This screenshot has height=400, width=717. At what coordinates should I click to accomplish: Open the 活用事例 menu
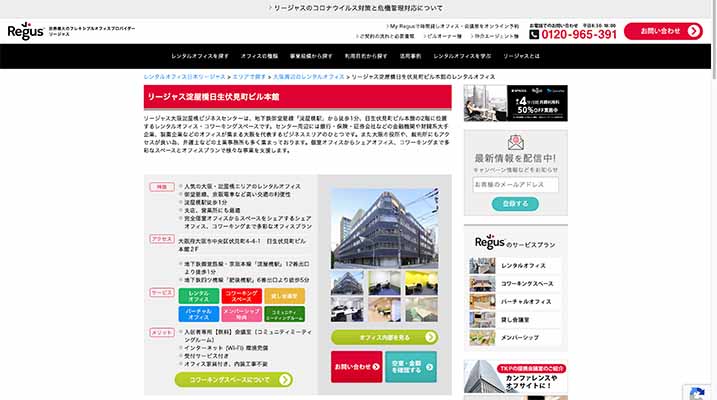(x=410, y=56)
